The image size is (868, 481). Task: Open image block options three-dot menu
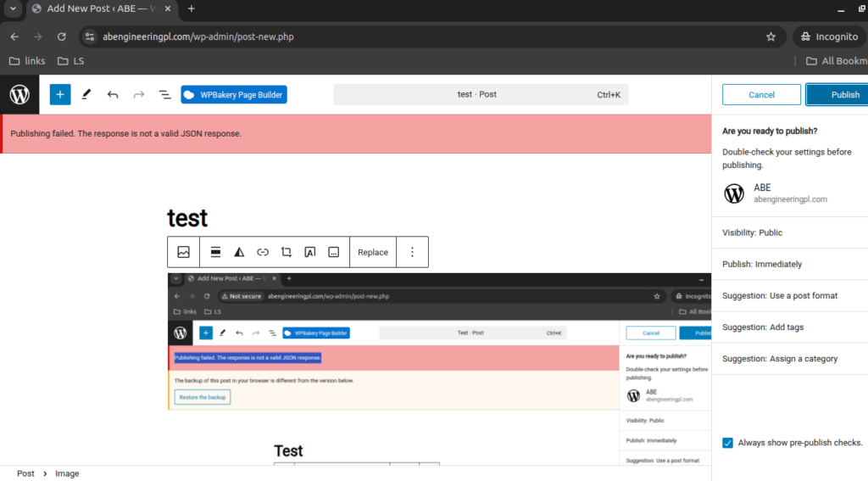413,252
